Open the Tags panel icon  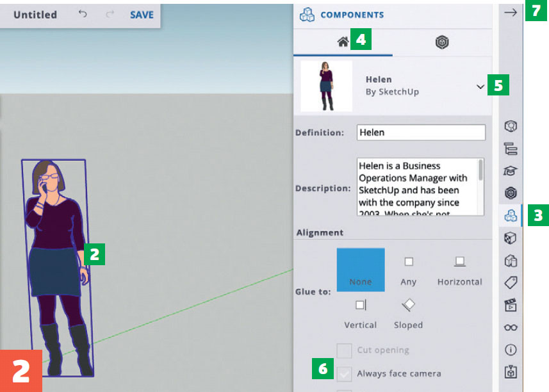(511, 282)
